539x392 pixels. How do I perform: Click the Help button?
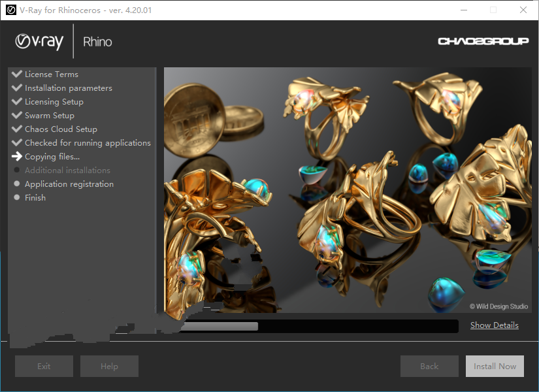tap(109, 367)
